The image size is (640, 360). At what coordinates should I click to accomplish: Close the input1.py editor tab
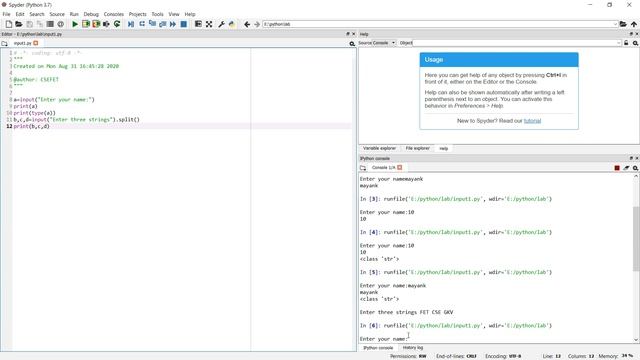(36, 43)
